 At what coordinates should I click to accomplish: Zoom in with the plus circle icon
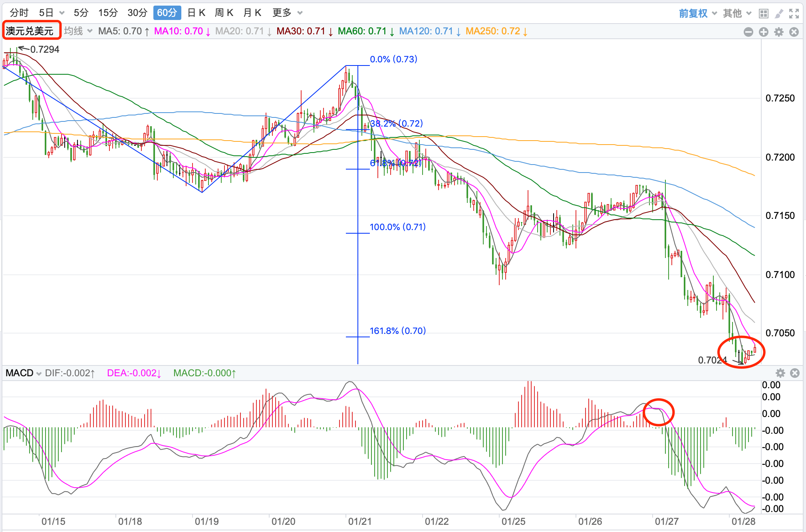[764, 32]
